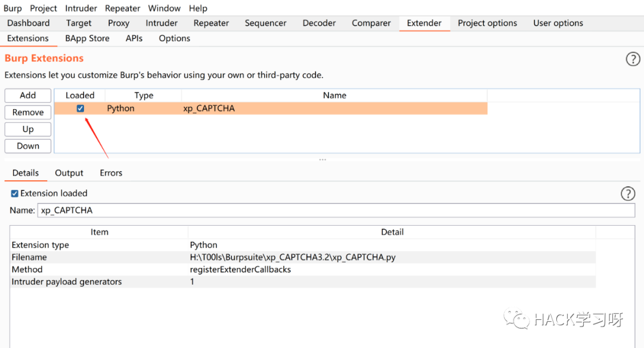Screen dimensions: 644x348
Task: Sort extensions by Type column header
Action: tap(143, 96)
